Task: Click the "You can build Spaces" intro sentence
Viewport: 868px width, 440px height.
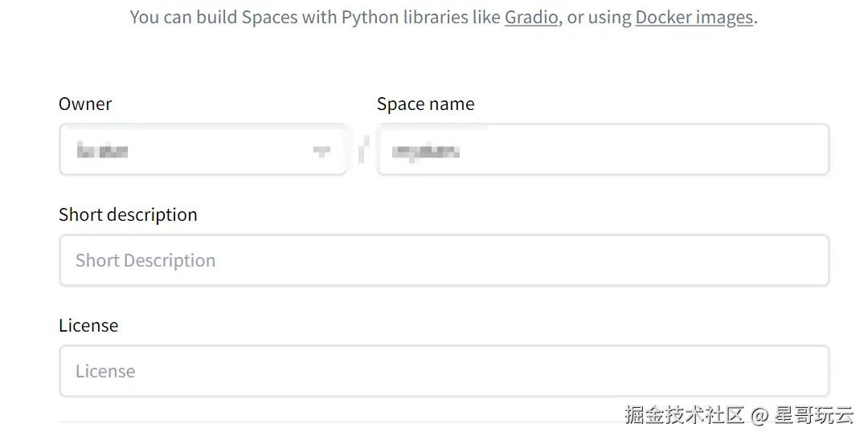Action: pyautogui.click(x=241, y=17)
